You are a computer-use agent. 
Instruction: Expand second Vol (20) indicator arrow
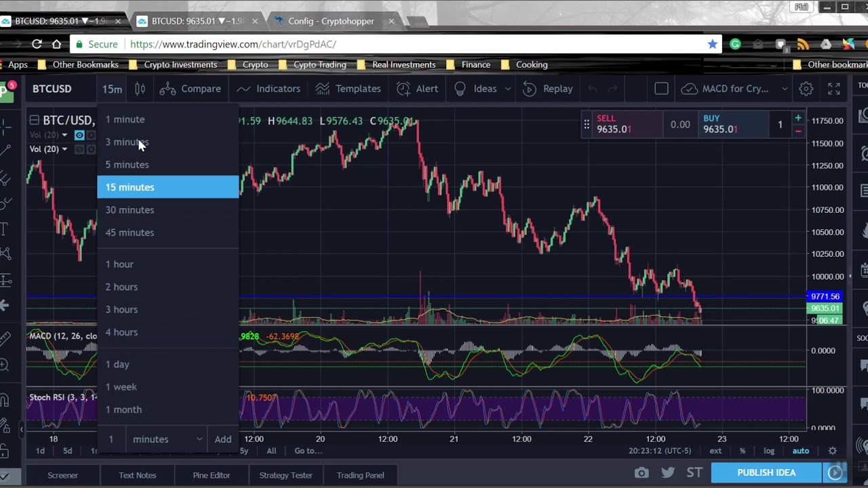(64, 149)
